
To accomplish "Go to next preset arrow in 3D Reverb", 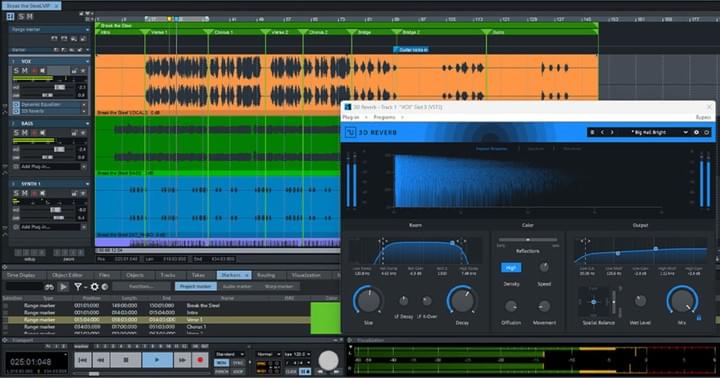I will (612, 132).
